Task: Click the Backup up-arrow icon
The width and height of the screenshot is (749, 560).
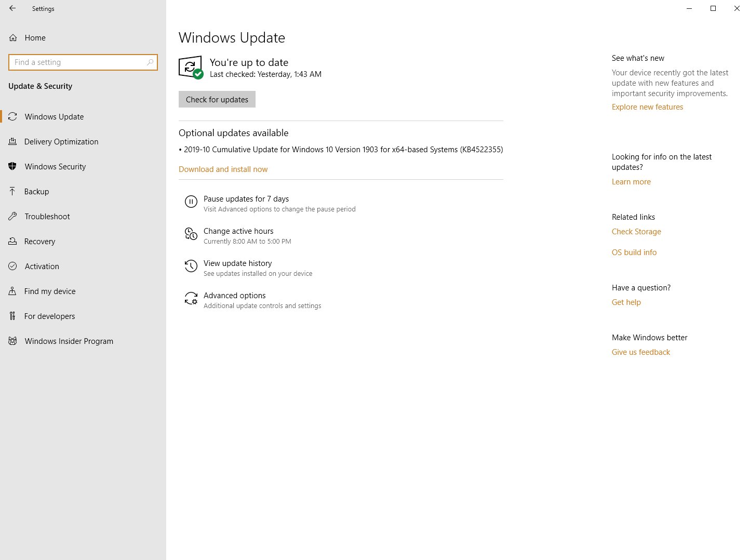Action: (13, 192)
